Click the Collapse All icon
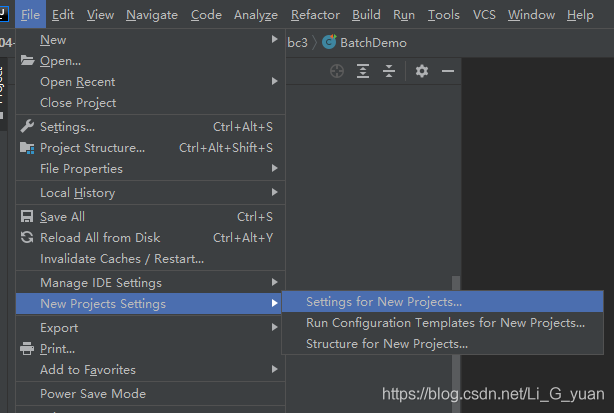This screenshot has height=413, width=614. tap(389, 71)
